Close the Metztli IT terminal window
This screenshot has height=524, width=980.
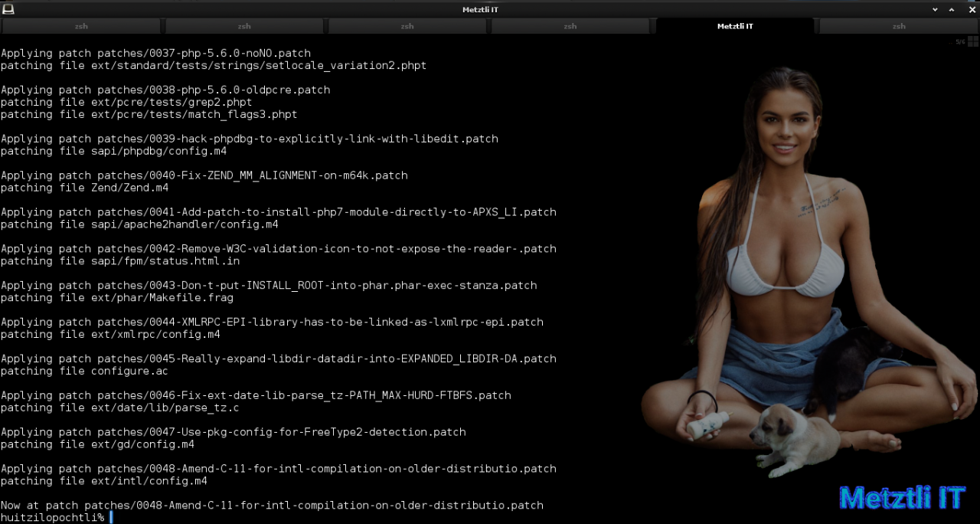972,9
